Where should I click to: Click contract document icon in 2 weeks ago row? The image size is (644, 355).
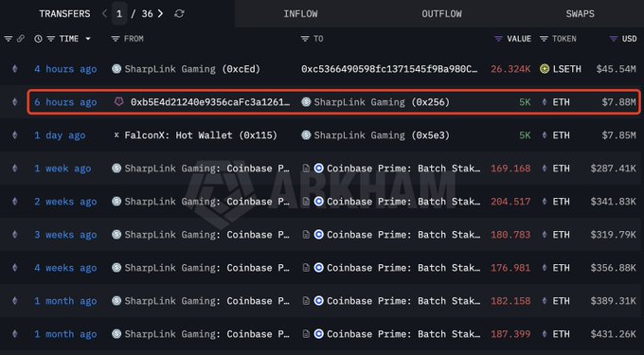point(306,202)
